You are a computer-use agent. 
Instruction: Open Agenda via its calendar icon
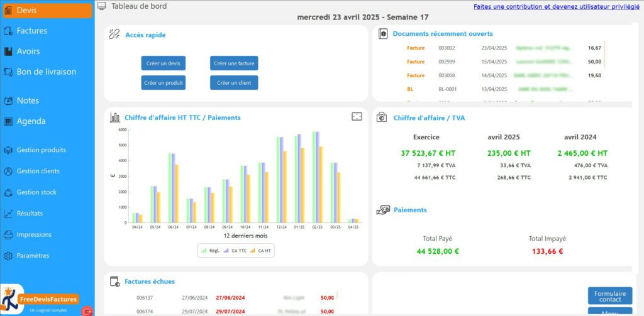pyautogui.click(x=8, y=121)
